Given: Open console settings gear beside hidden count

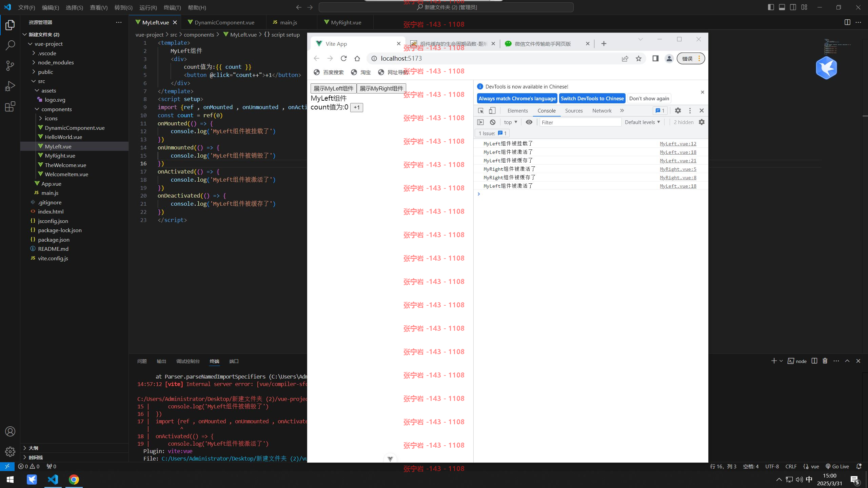Looking at the screenshot, I should coord(702,122).
